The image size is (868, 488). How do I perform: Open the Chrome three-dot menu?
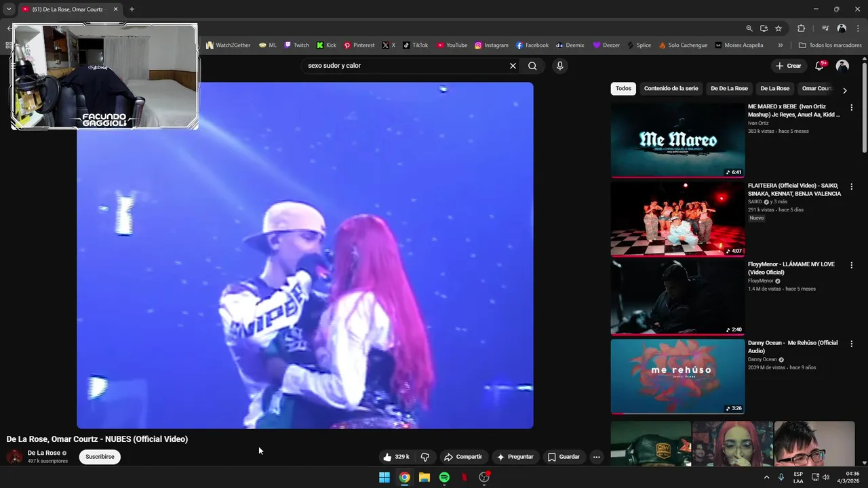(x=857, y=28)
